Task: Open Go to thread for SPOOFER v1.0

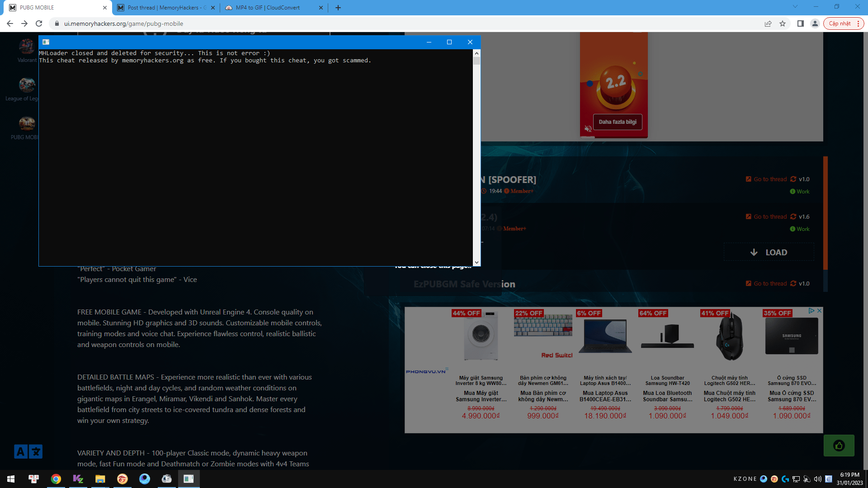Action: pos(766,179)
